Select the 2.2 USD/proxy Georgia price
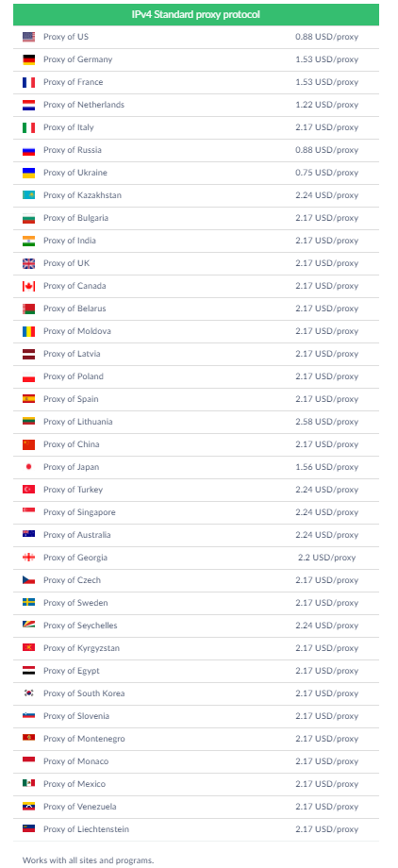 [x=326, y=558]
